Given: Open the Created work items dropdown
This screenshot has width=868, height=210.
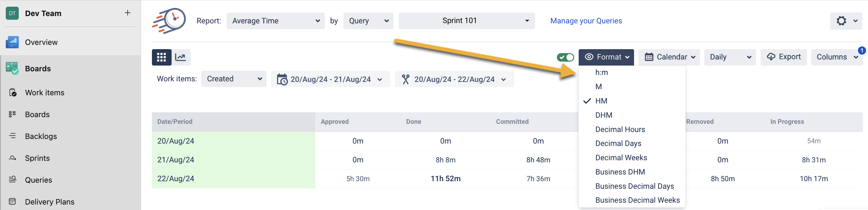Looking at the screenshot, I should [234, 79].
